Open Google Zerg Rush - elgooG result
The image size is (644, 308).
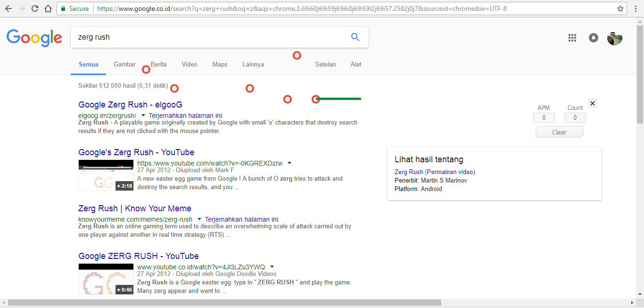tap(130, 105)
